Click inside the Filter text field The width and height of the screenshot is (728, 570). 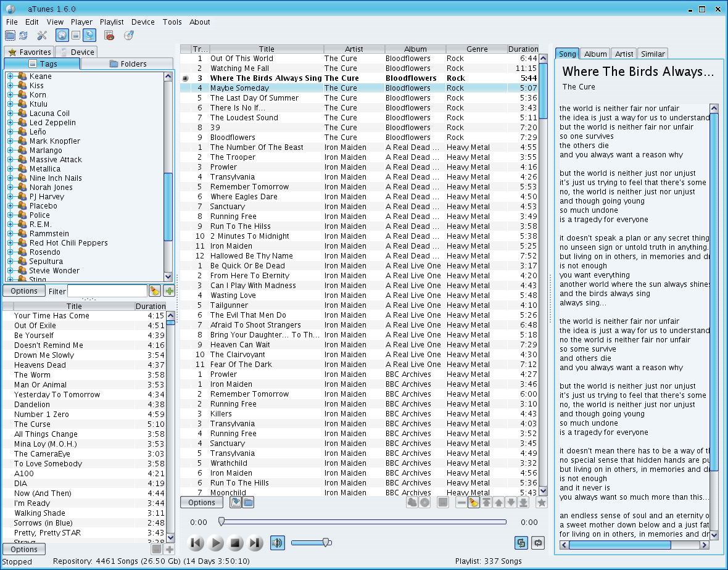[107, 291]
